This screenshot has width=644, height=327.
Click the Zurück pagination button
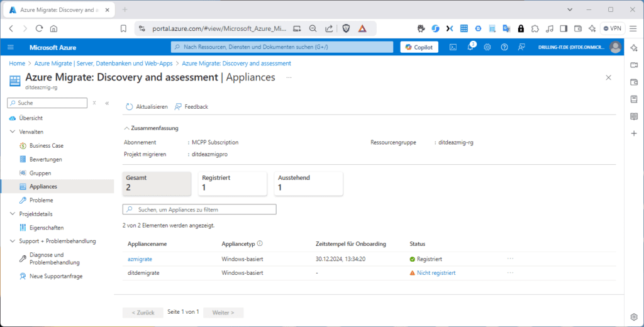coord(143,313)
